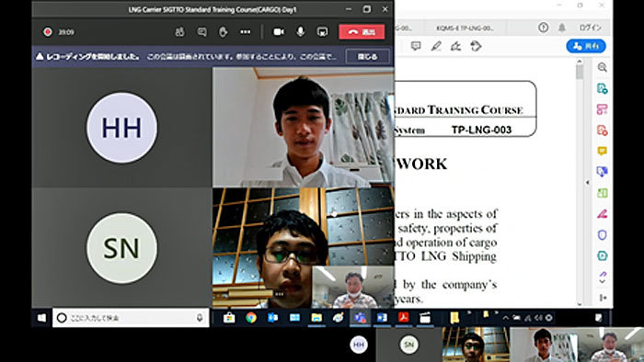644x362 pixels.
Task: Open the green Compress PDF tool in right pane
Action: pyautogui.click(x=602, y=255)
